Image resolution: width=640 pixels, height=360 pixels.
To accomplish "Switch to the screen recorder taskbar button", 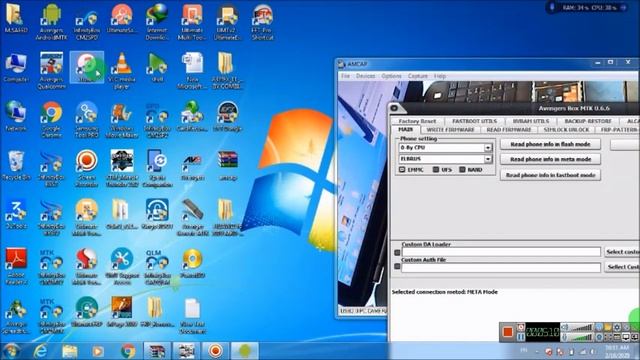I will click(216, 351).
